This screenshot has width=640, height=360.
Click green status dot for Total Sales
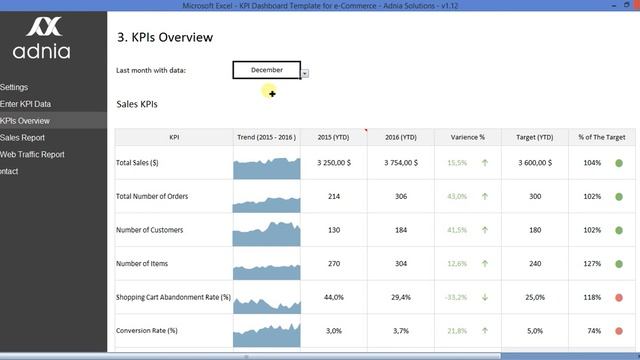pyautogui.click(x=619, y=163)
